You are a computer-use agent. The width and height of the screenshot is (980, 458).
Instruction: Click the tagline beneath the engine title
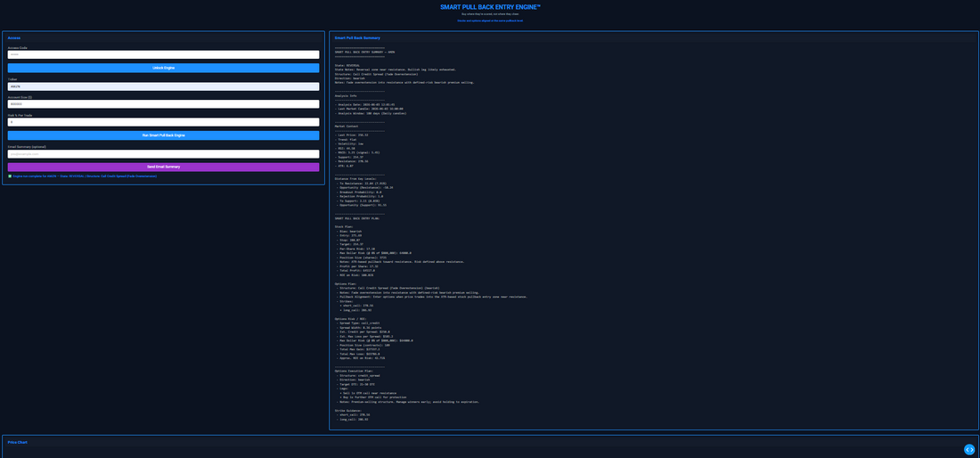click(x=490, y=13)
